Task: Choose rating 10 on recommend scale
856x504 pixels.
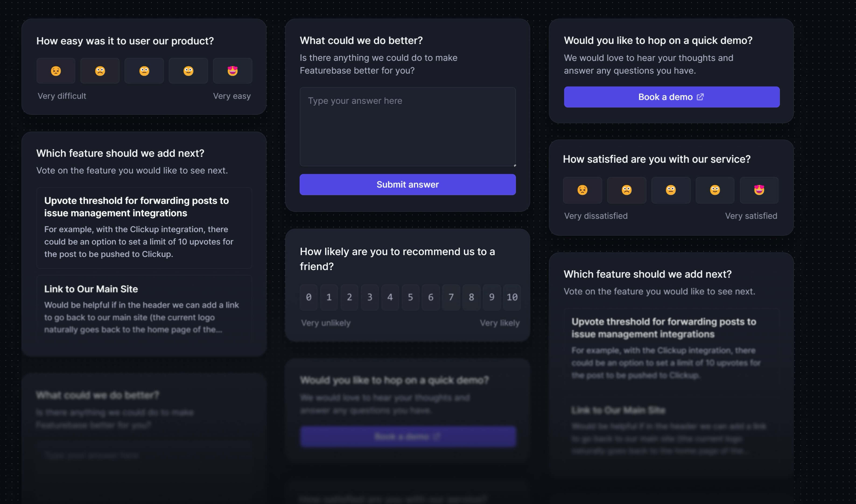Action: tap(512, 297)
